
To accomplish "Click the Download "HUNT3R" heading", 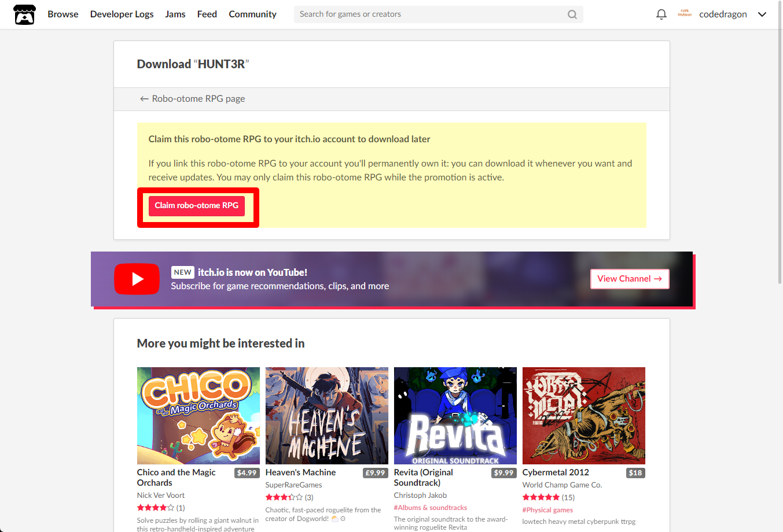I will [x=193, y=64].
